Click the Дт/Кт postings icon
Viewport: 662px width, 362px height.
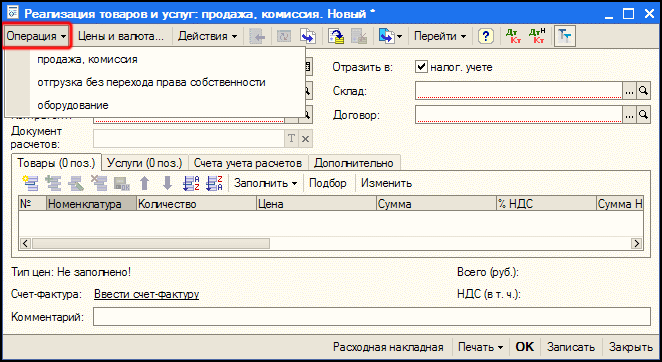coord(513,36)
